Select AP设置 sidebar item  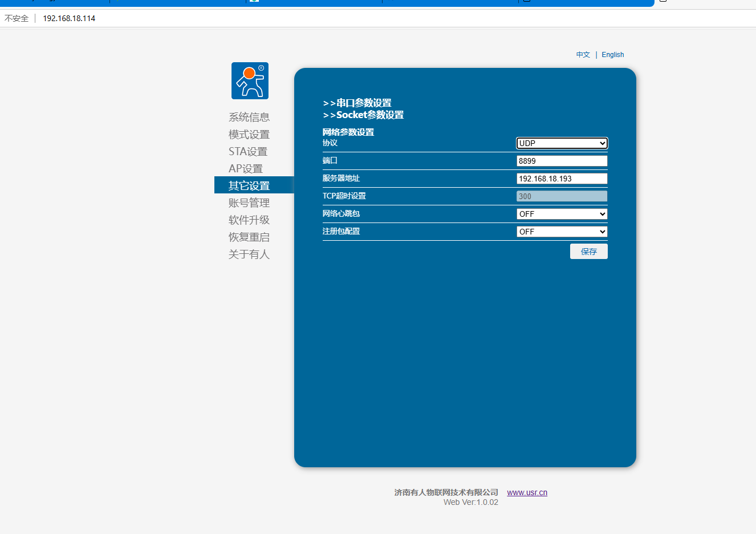coord(245,168)
